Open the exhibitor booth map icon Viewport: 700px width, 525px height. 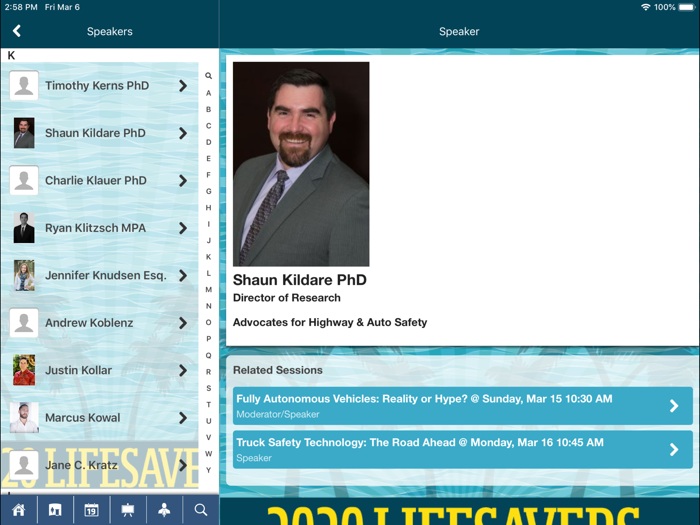[x=55, y=510]
